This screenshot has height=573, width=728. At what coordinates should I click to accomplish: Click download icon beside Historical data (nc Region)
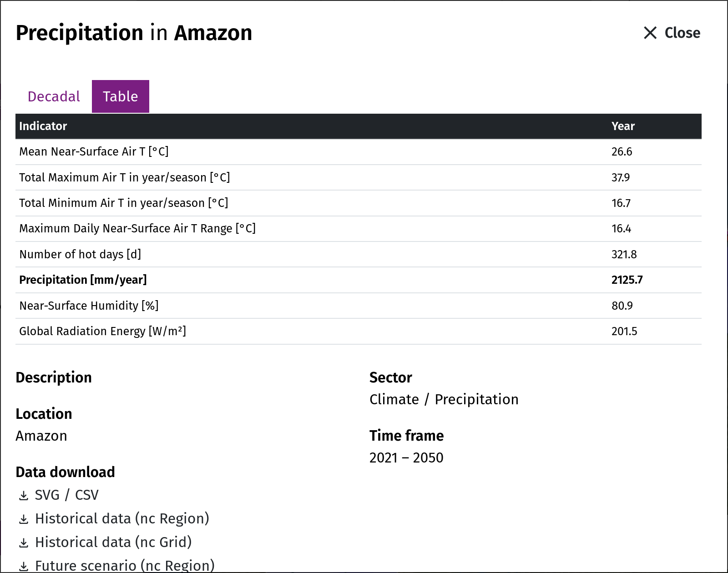24,519
